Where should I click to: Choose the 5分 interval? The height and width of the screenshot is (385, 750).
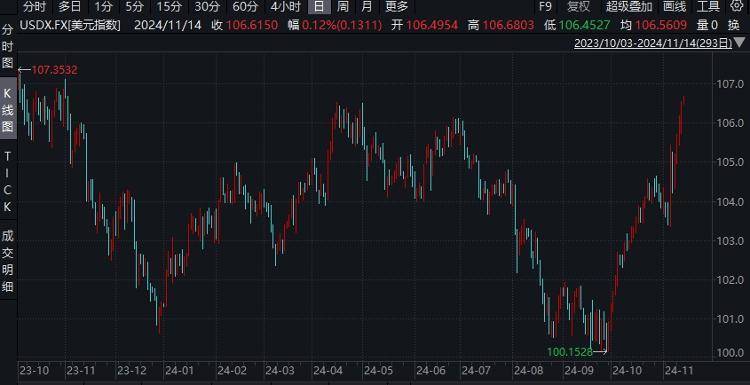pos(134,7)
